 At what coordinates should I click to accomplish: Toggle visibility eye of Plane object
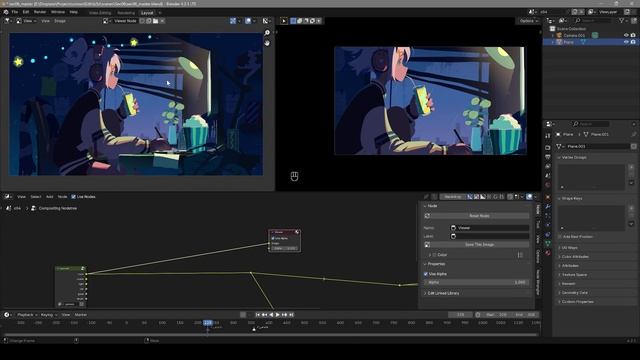626,42
